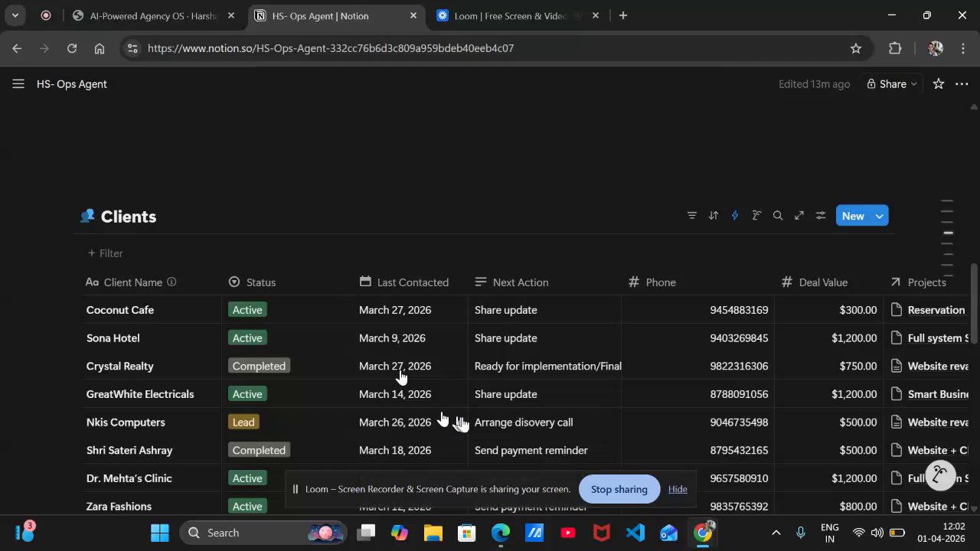Launch Visual Studio Code from the taskbar
This screenshot has height=551, width=980.
635,533
